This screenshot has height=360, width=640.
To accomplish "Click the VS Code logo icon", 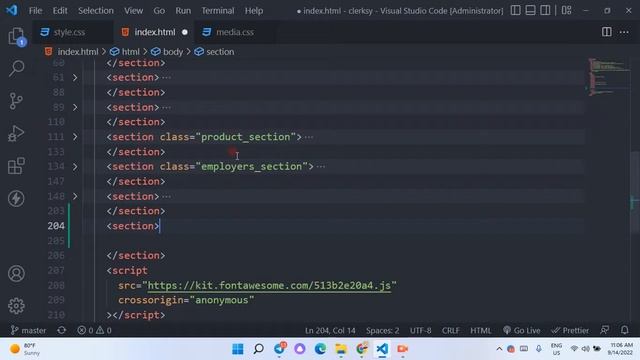I will [x=11, y=10].
